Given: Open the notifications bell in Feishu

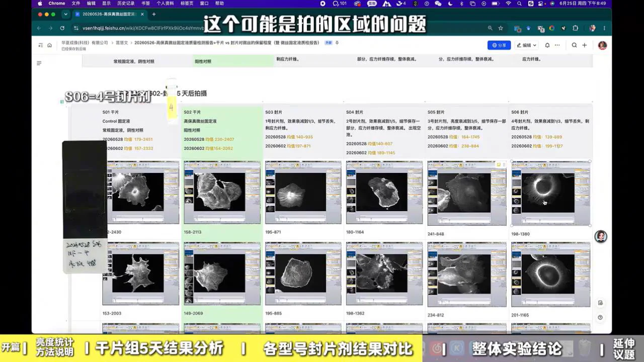Looking at the screenshot, I should point(547,45).
